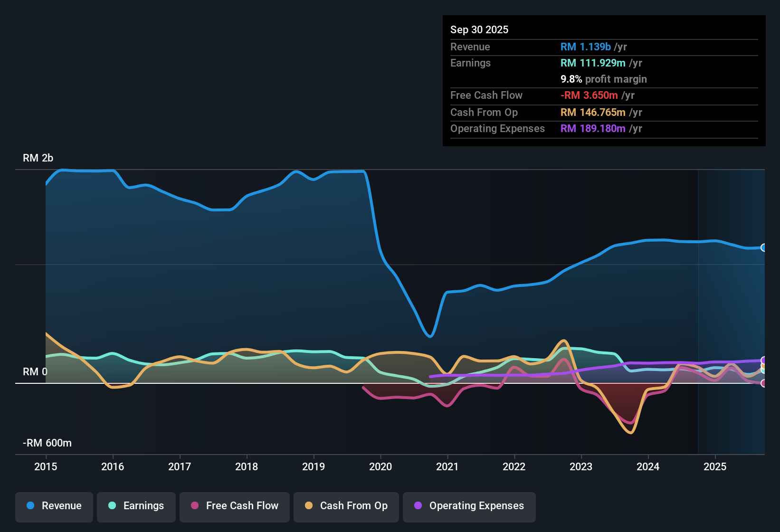This screenshot has height=532, width=780.
Task: Toggle the Earnings series legend dot
Action: click(x=113, y=506)
